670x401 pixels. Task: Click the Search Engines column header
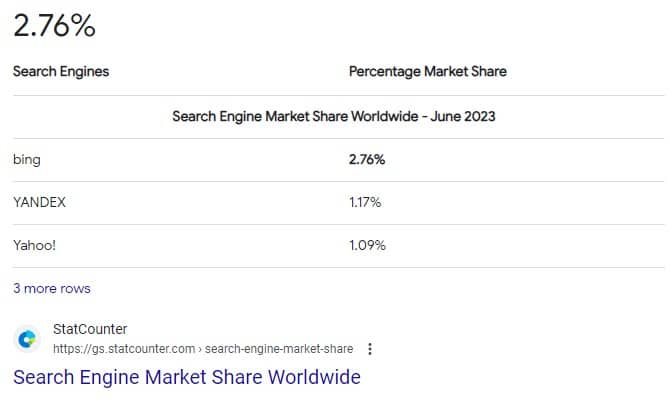click(61, 71)
